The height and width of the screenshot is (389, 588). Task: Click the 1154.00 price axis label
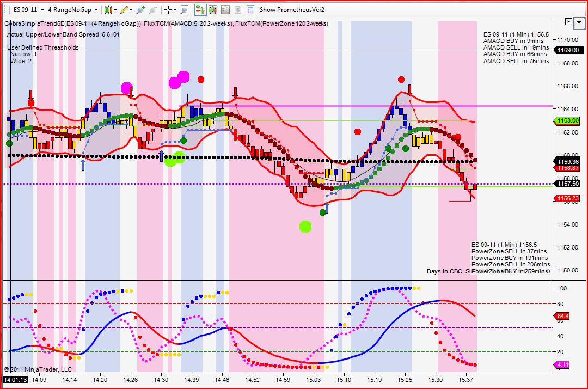567,224
